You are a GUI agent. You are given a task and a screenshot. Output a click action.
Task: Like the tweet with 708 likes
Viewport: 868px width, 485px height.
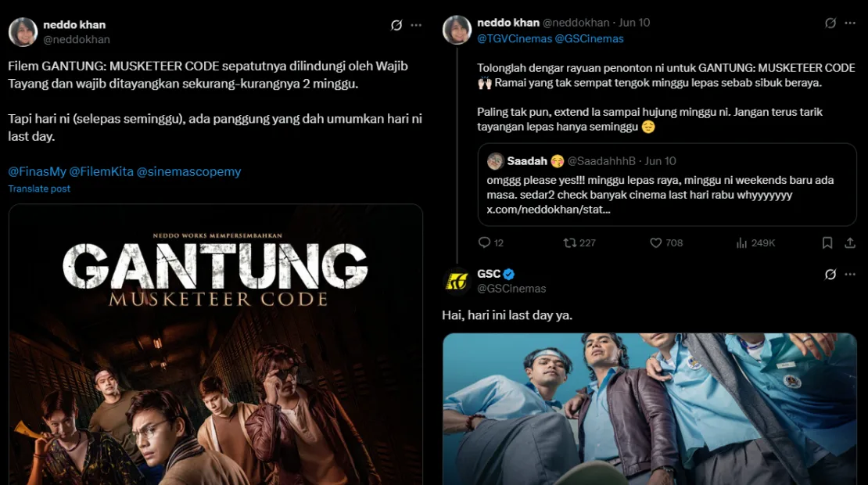coord(666,242)
